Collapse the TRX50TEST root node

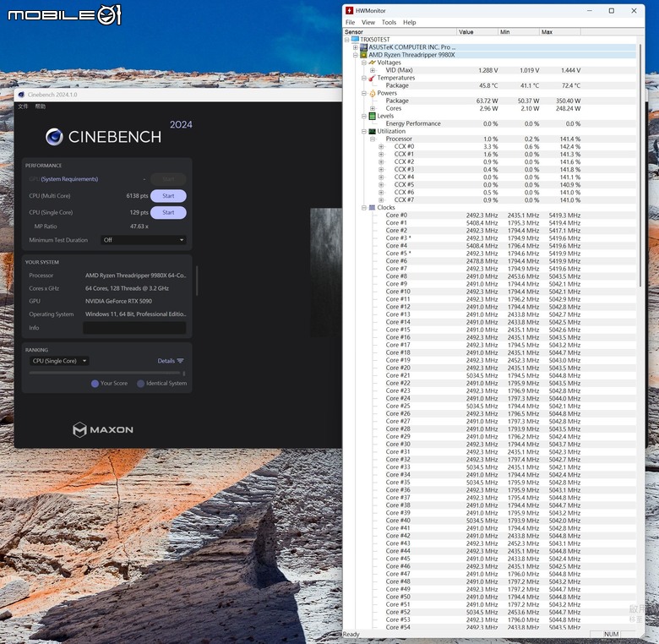click(347, 40)
